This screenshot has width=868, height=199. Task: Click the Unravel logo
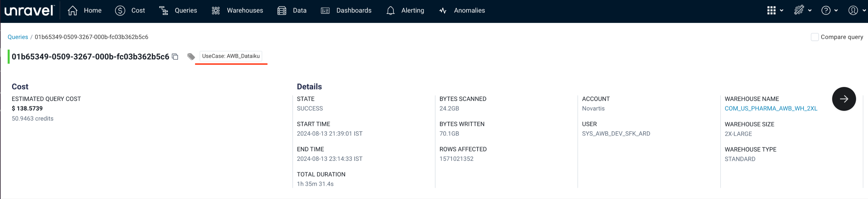[29, 11]
